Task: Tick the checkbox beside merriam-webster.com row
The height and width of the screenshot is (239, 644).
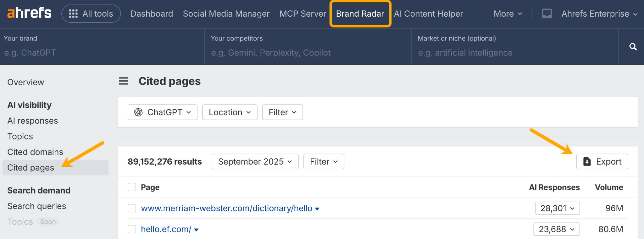Action: 132,208
